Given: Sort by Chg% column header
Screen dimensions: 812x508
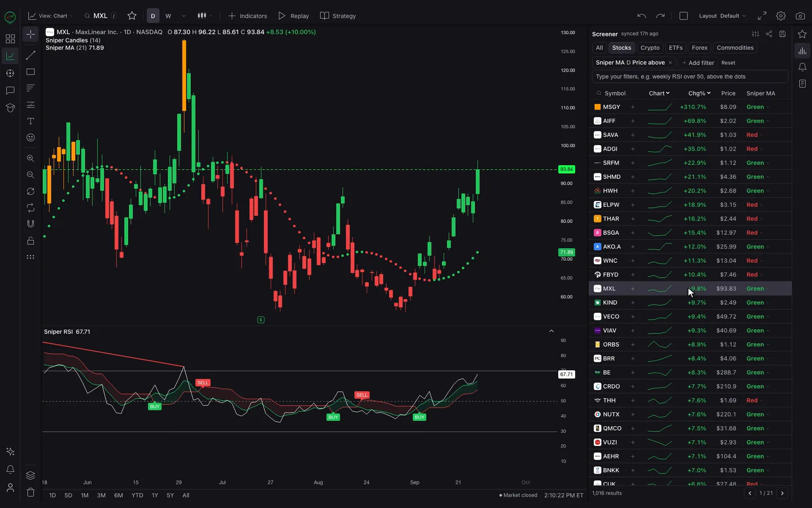Looking at the screenshot, I should (x=699, y=93).
